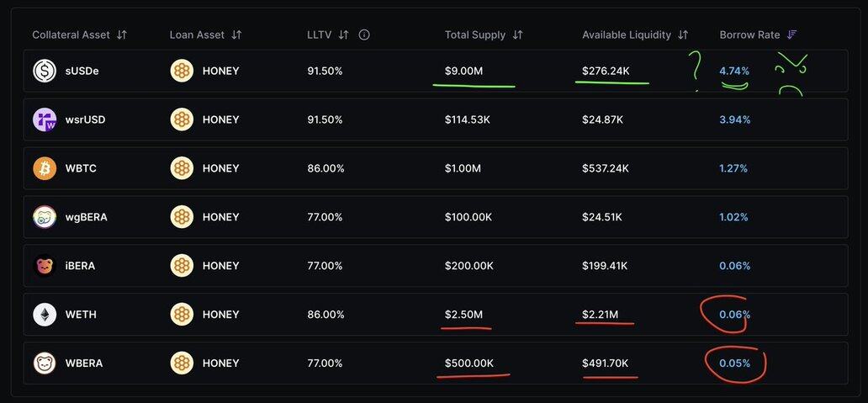The width and height of the screenshot is (868, 403).
Task: Click the HONEY icon in sUSDe row
Action: pyautogui.click(x=182, y=71)
